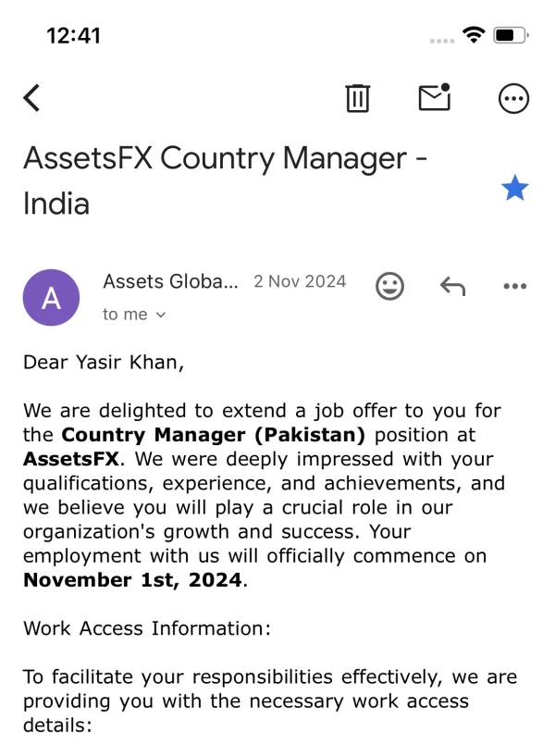This screenshot has height=756, width=555.
Task: Tap the Wi-Fi icon in the status bar
Action: coord(475,35)
